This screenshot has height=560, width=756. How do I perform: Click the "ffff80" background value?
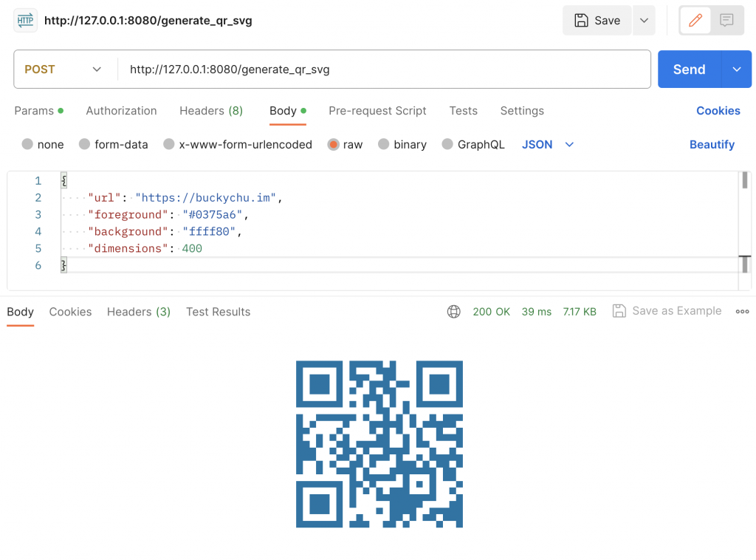click(x=209, y=231)
